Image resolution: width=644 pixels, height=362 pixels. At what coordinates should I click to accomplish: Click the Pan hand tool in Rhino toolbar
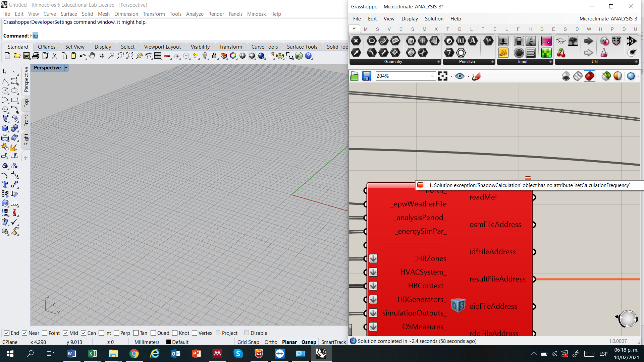point(92,56)
